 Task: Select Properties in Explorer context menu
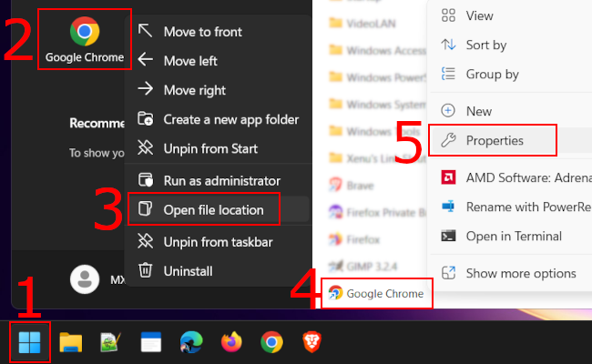511,140
